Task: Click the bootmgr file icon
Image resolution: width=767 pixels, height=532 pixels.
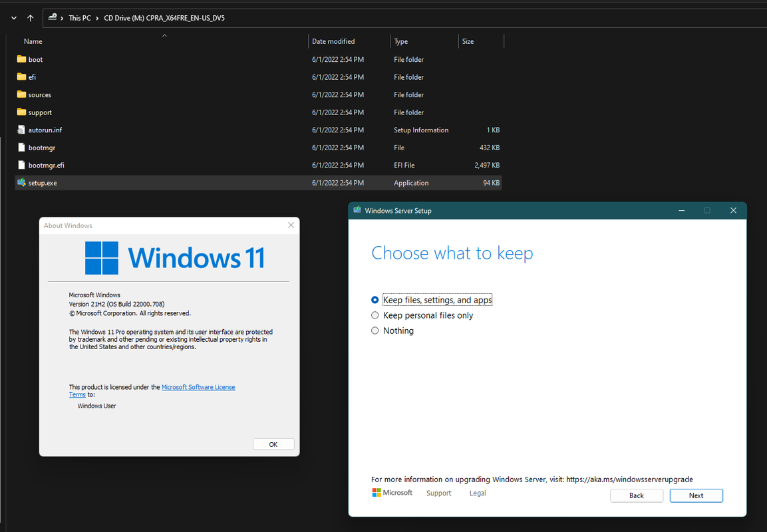Action: 21,147
